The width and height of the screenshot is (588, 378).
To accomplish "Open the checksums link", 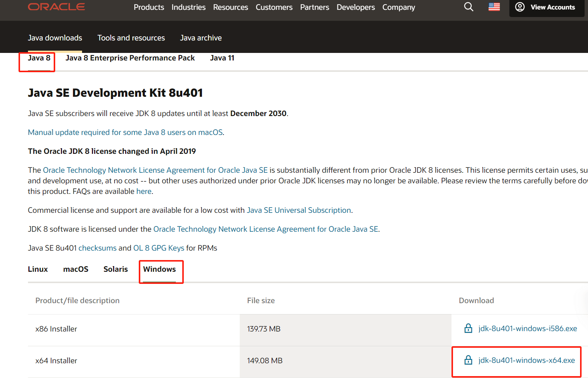I will pyautogui.click(x=98, y=248).
